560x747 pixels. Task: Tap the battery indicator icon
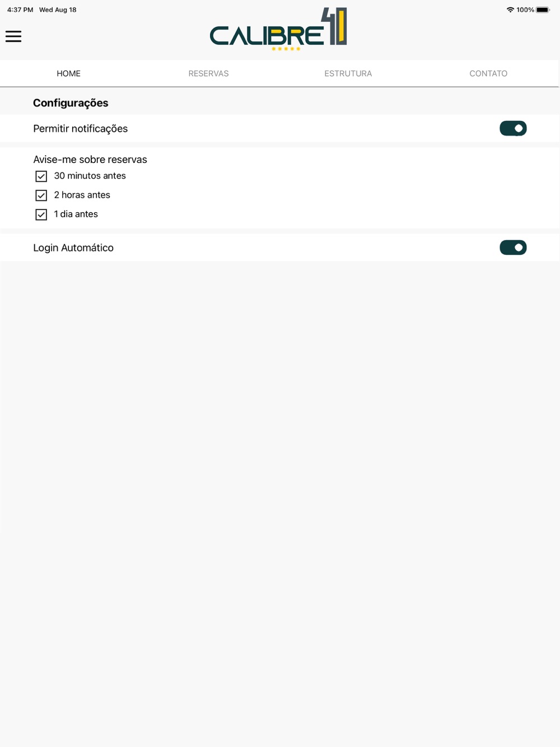pyautogui.click(x=543, y=10)
